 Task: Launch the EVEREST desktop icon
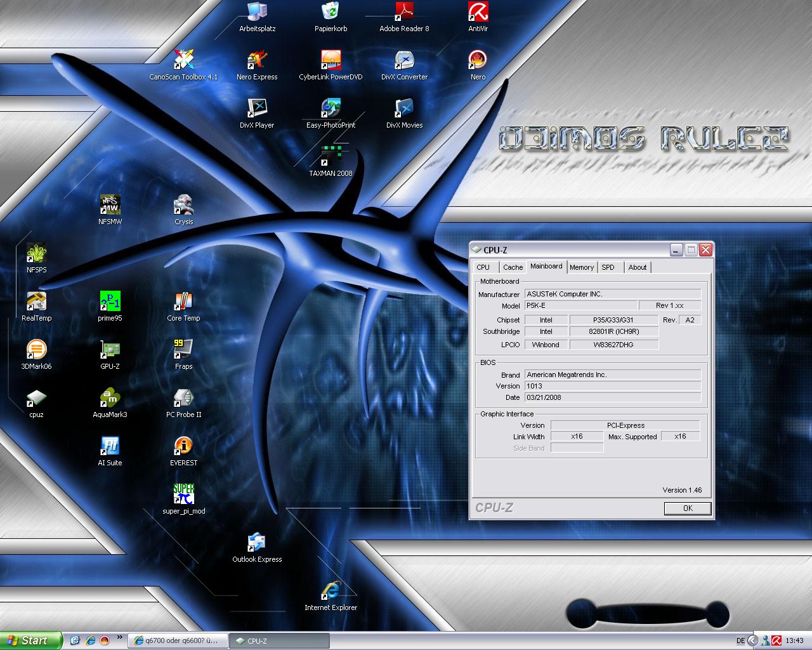pos(183,451)
